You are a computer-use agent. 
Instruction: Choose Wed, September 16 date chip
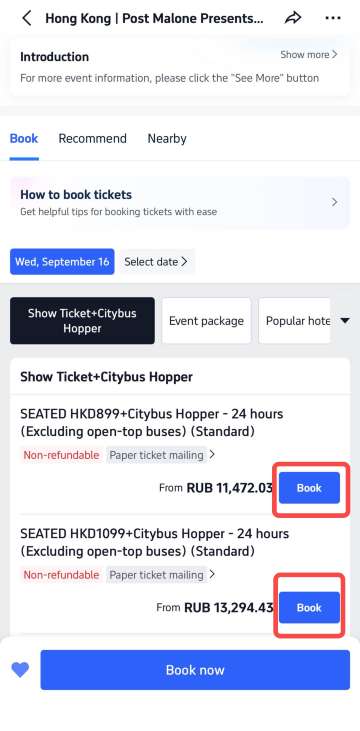pyautogui.click(x=62, y=262)
